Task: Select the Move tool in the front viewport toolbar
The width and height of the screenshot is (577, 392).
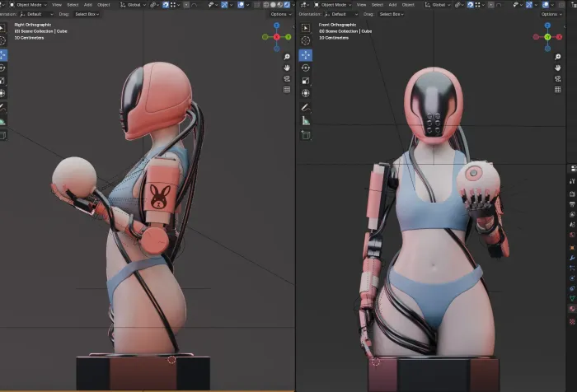Action: point(305,54)
